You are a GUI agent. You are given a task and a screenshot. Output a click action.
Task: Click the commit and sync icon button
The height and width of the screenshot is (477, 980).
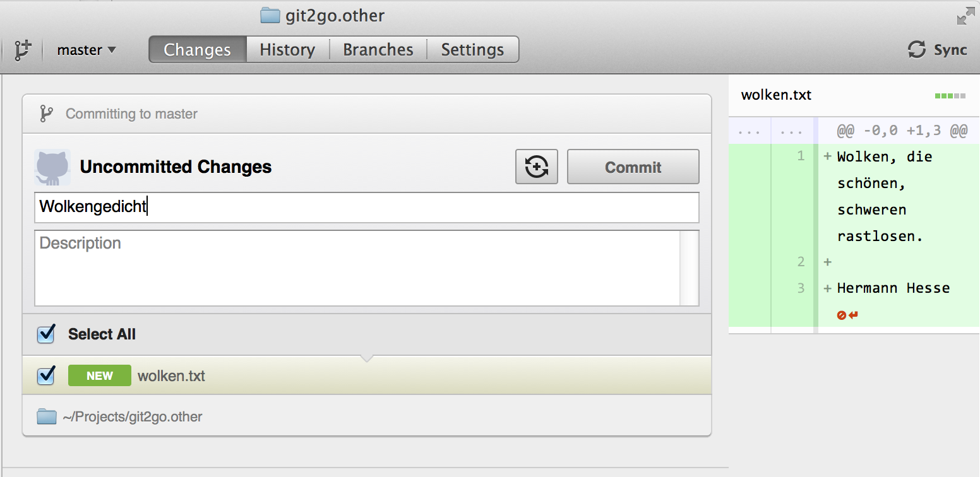click(x=537, y=167)
